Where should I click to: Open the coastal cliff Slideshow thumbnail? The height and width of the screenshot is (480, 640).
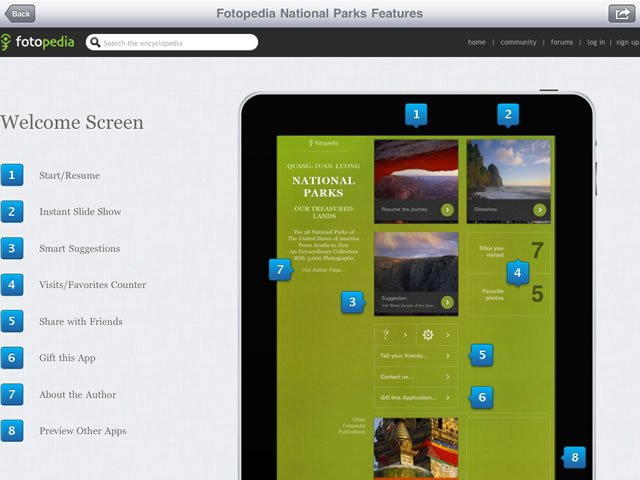point(509,170)
